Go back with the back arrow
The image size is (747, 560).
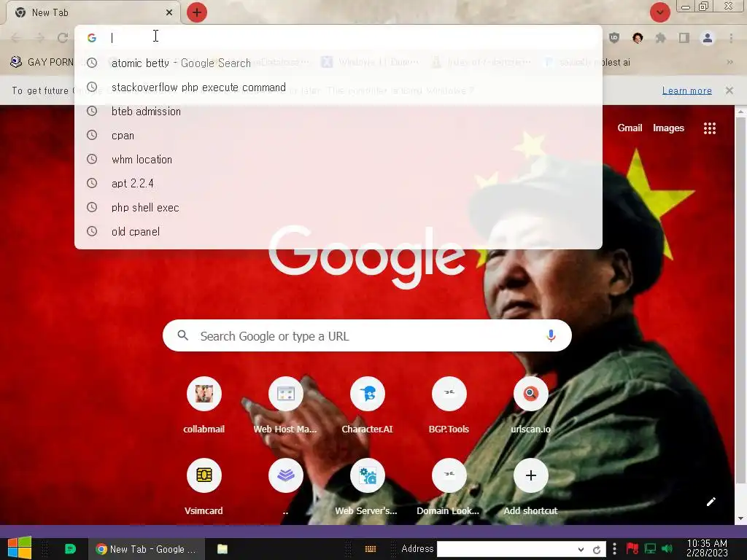tap(16, 38)
